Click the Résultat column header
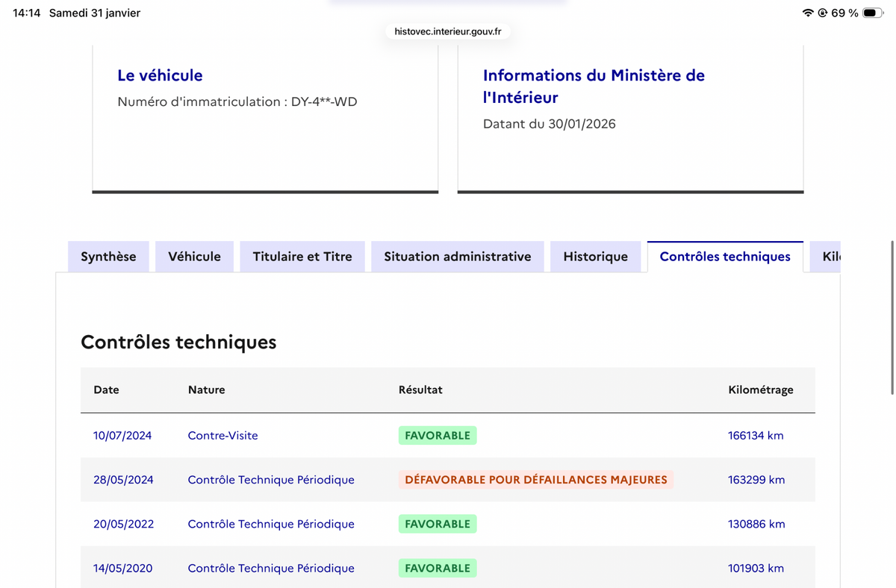Screen dimensions: 896x588 [420, 390]
